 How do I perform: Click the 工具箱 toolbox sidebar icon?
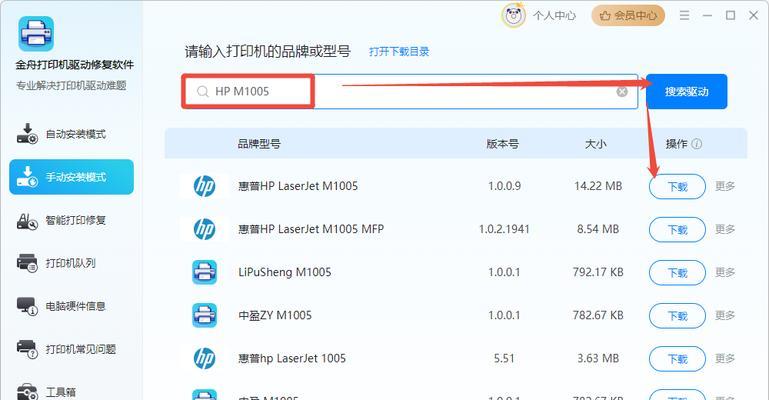point(27,392)
